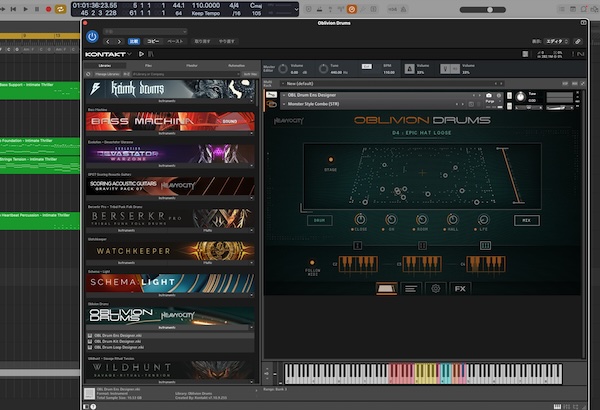
Task: Toggle the HALL mic on indicator
Action: click(445, 229)
